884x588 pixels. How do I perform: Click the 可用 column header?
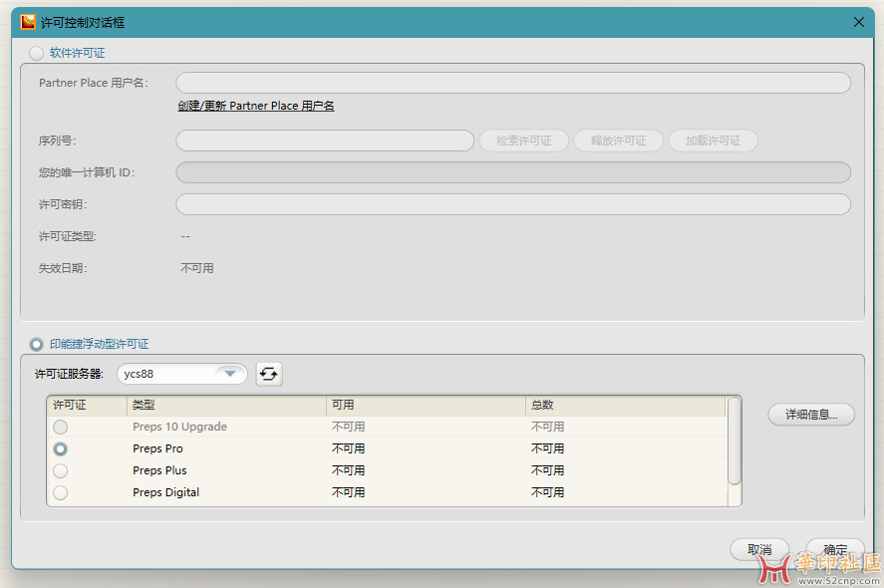point(426,406)
